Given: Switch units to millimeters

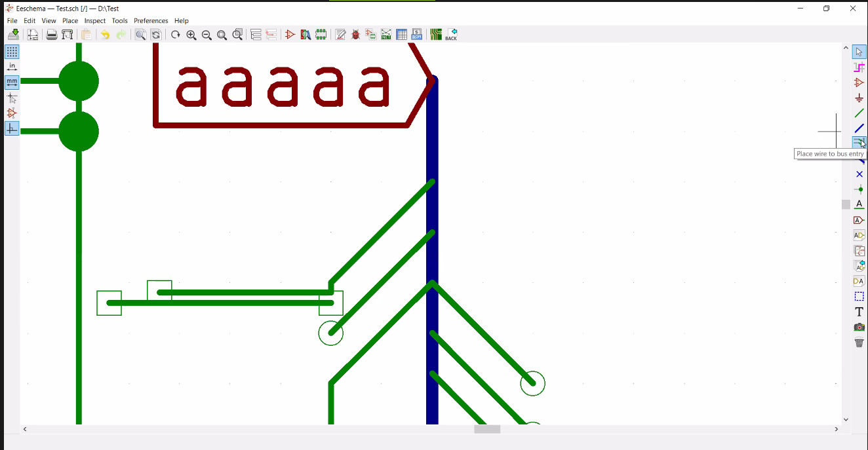Looking at the screenshot, I should click(x=12, y=83).
